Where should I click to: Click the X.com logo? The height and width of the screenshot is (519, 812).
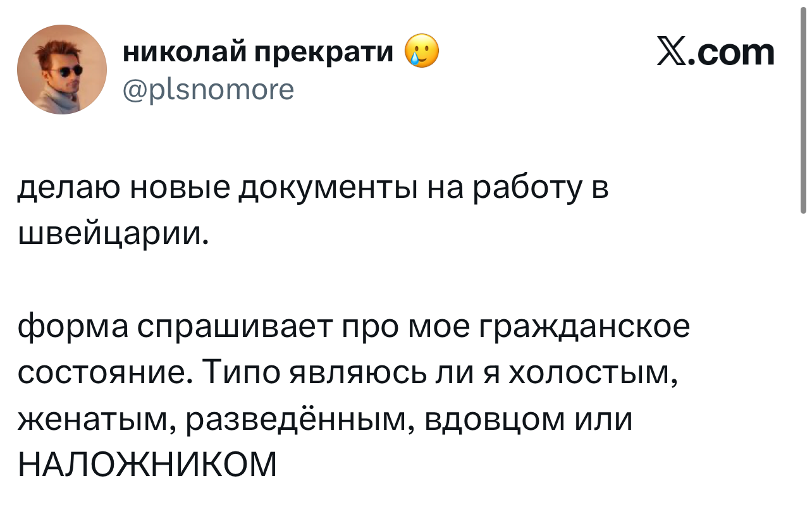pyautogui.click(x=715, y=52)
